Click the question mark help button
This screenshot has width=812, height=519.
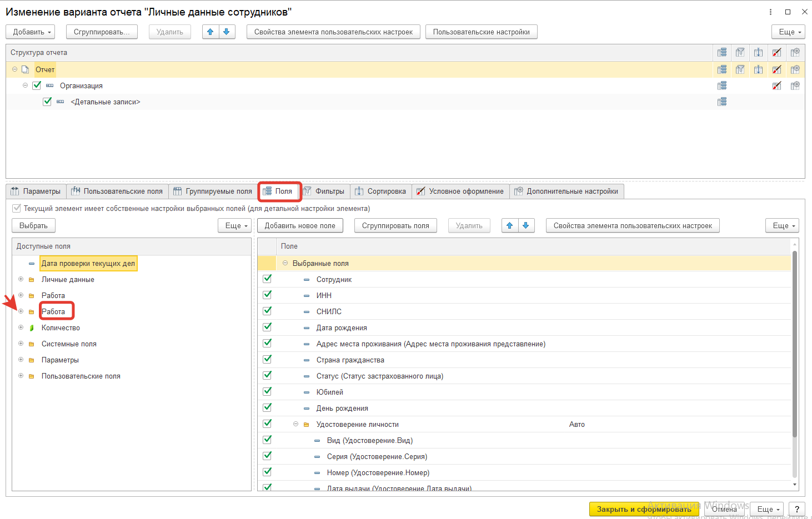(797, 509)
